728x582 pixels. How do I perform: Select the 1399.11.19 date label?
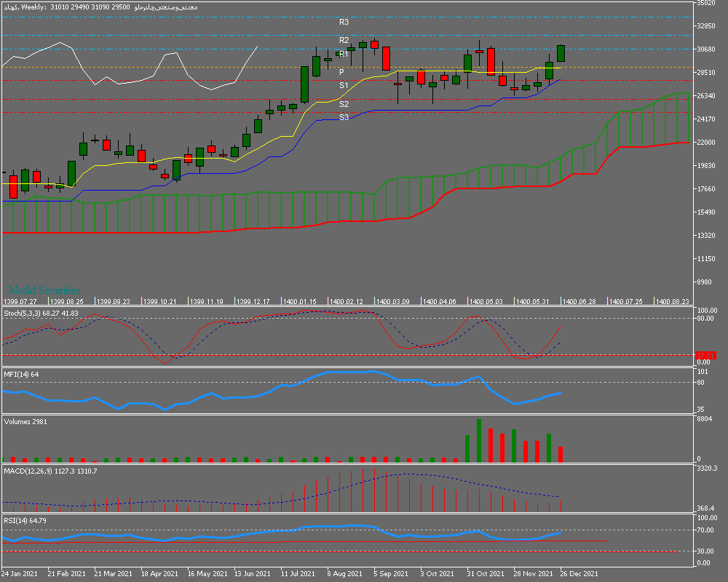207,301
